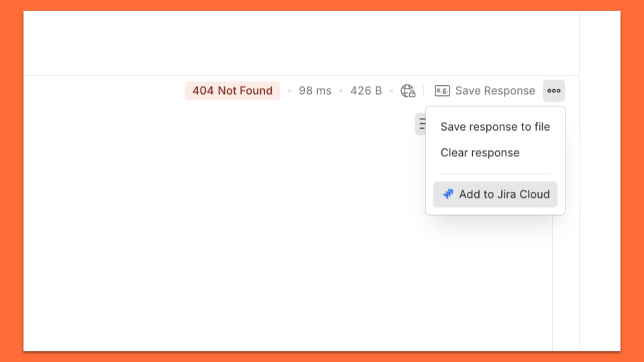
Task: Click the 404 Not Found status badge
Action: tap(232, 91)
